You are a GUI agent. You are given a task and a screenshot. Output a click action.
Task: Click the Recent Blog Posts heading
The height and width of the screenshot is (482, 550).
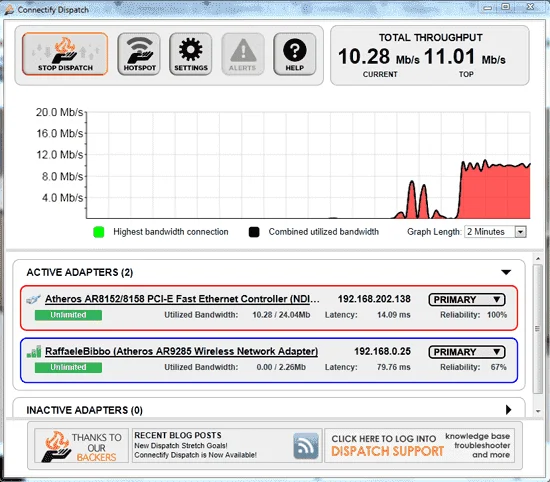[178, 435]
